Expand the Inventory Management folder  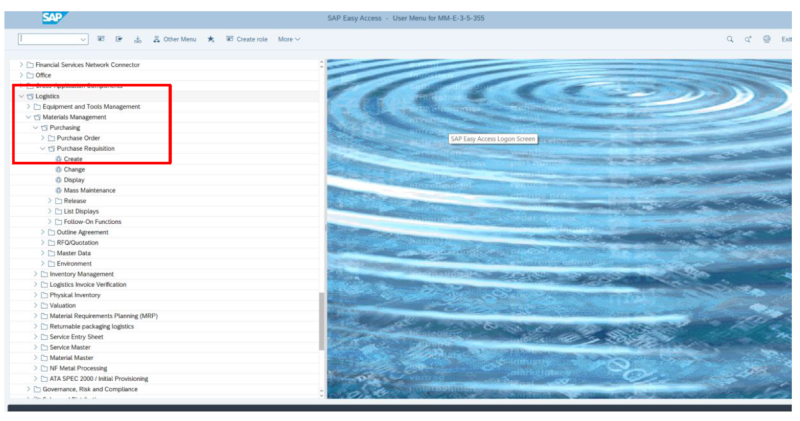(36, 274)
